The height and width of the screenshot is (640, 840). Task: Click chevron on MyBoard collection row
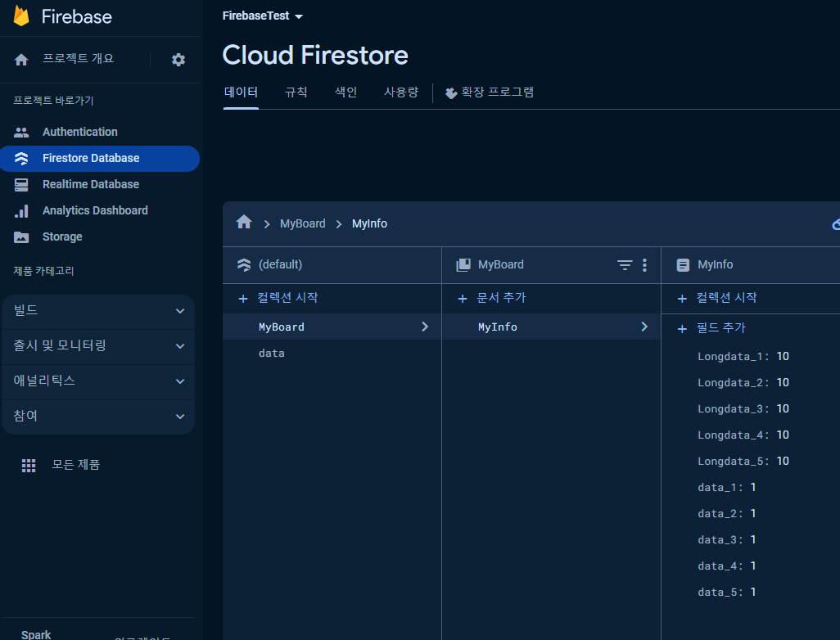click(425, 327)
